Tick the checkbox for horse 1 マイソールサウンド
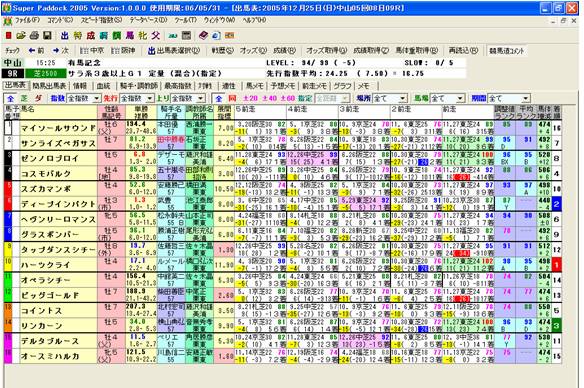Viewport: 584px width, 388px height. tap(8, 128)
